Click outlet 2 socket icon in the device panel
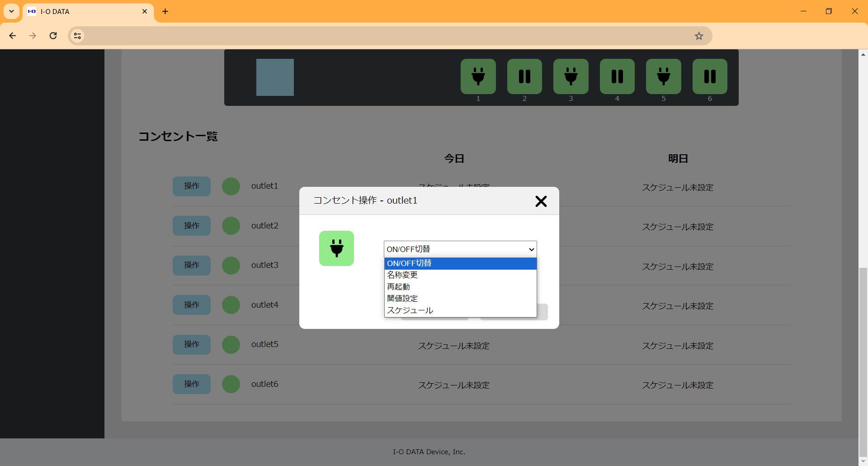 pos(524,76)
